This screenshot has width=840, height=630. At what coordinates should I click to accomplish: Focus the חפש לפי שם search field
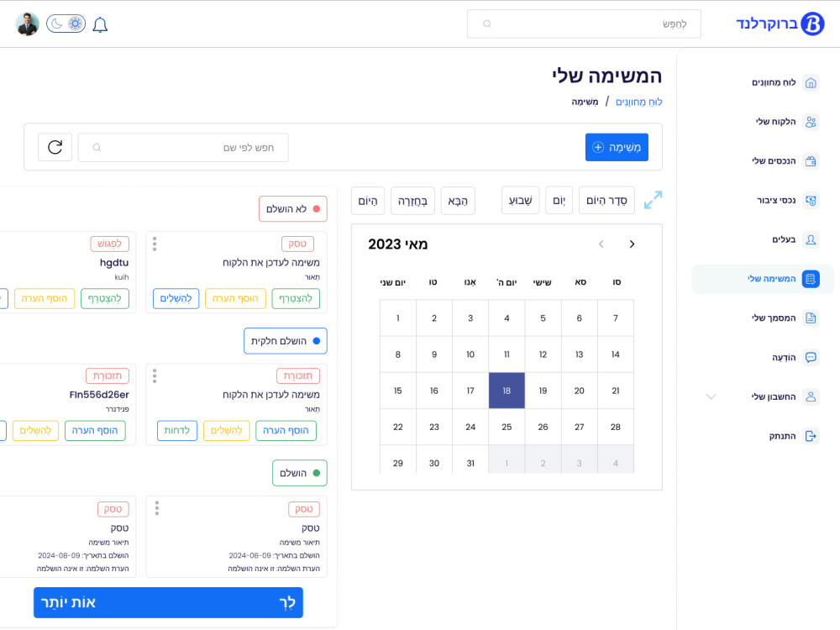[x=183, y=147]
